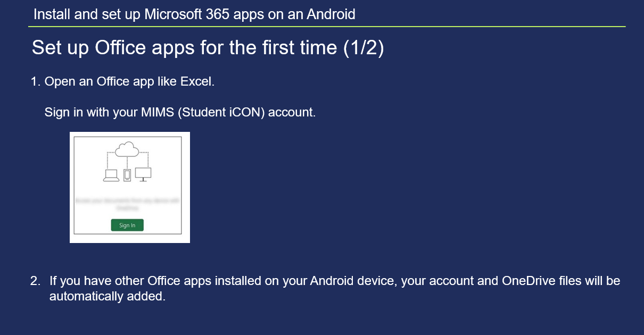
Task: Click the smartphone icon in the diagram
Action: [127, 175]
